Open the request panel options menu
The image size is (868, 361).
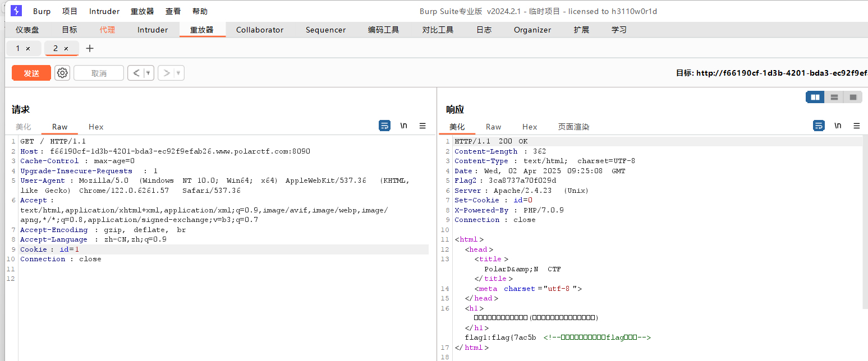[422, 126]
